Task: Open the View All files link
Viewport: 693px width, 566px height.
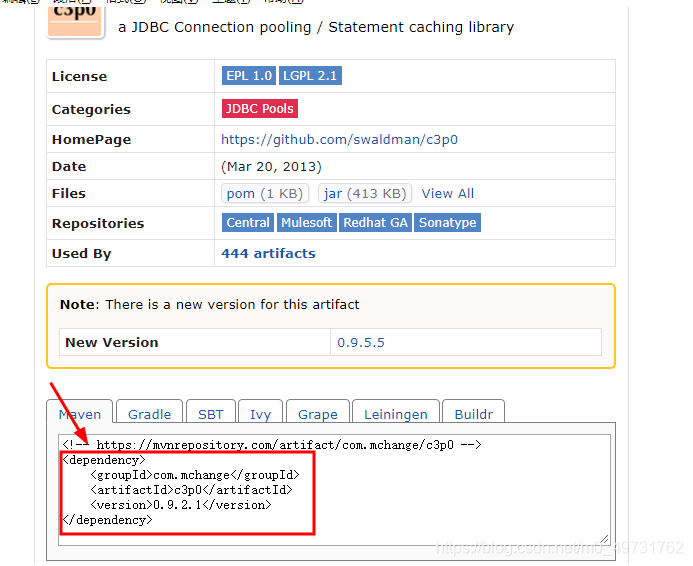Action: pos(447,194)
